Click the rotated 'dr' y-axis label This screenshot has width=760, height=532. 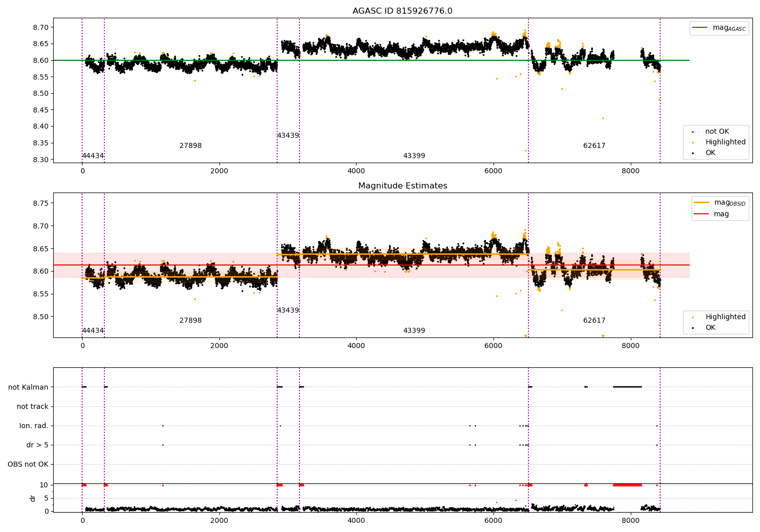[33, 498]
